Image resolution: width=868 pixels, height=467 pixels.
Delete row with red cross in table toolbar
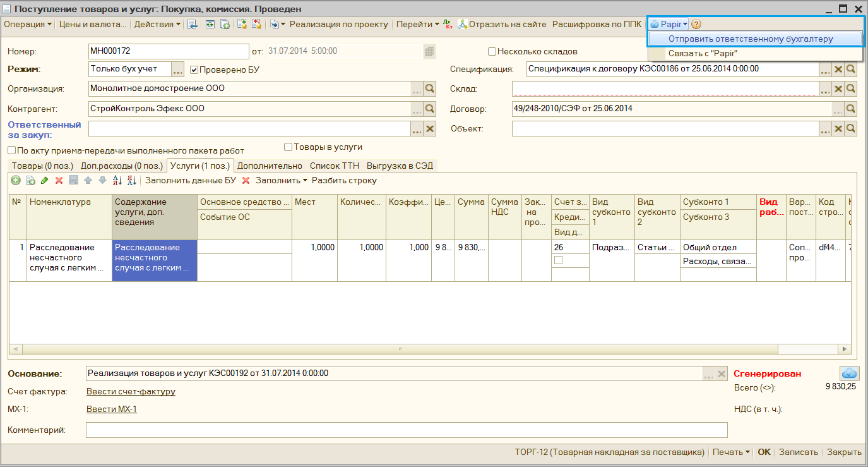(x=59, y=181)
